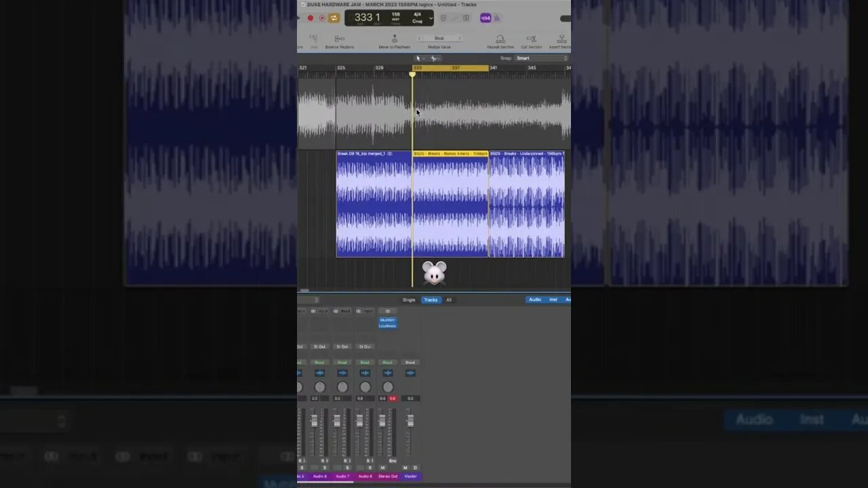Click the Nudge Value right arrow

(459, 39)
